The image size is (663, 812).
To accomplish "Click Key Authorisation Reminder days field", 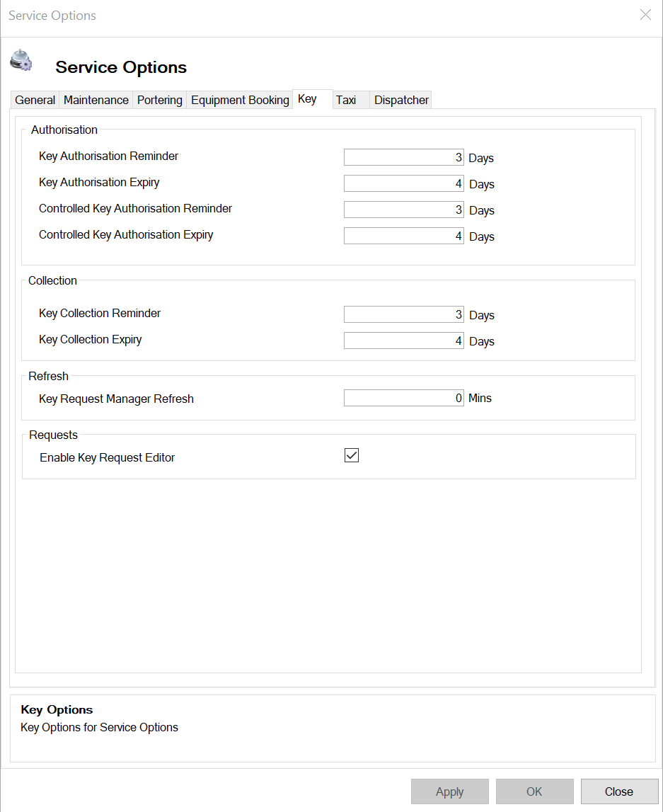I will click(x=403, y=157).
